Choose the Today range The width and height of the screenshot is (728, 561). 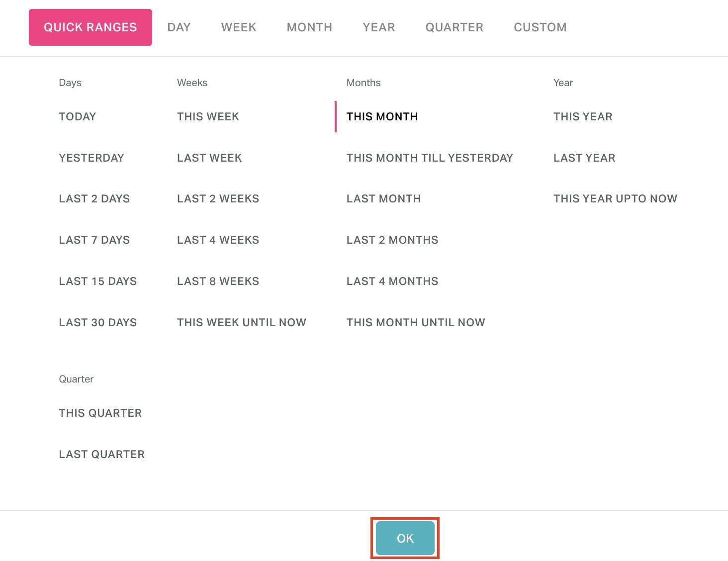tap(78, 116)
